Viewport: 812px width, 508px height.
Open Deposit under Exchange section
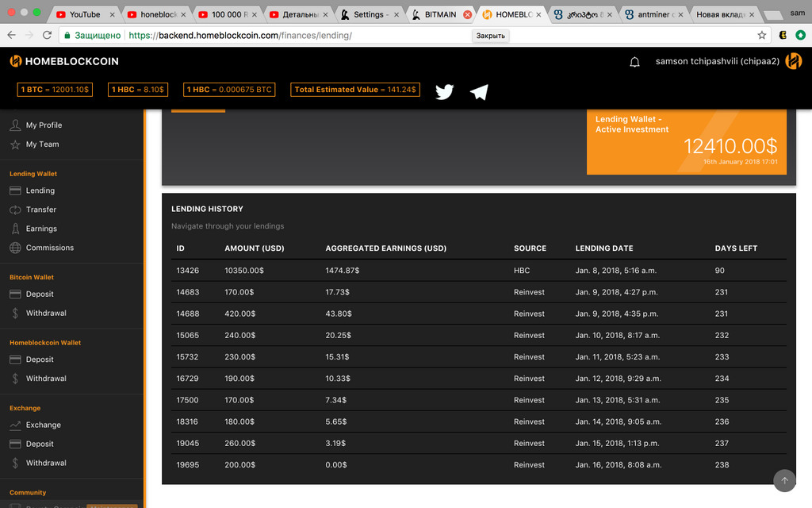40,444
